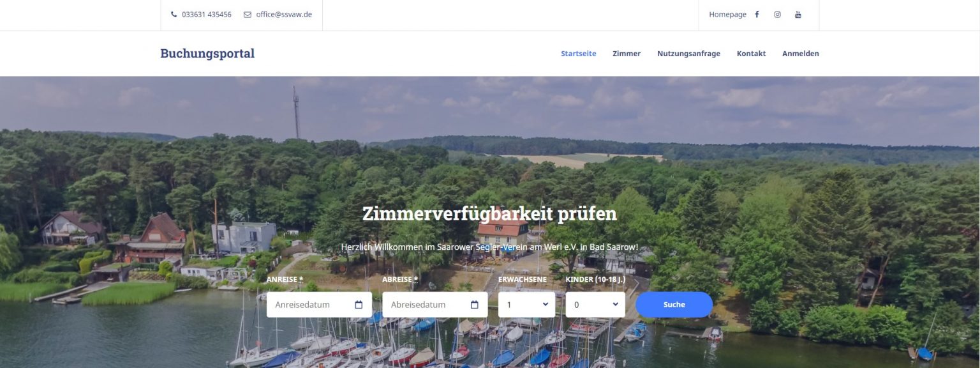
Task: Click the blue Suche button
Action: click(674, 305)
